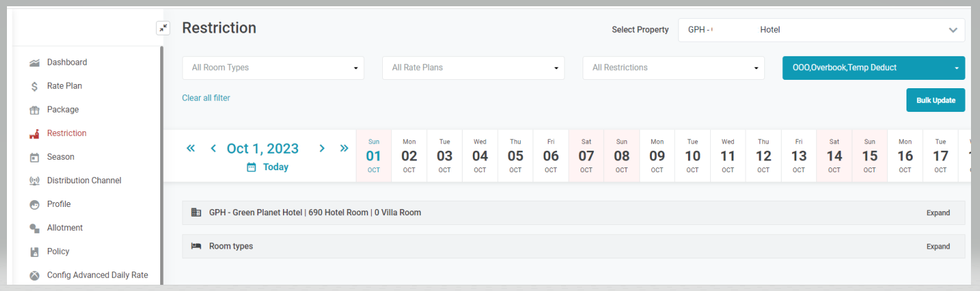Click the Season calendar icon
This screenshot has height=291, width=980.
pyautogui.click(x=34, y=157)
